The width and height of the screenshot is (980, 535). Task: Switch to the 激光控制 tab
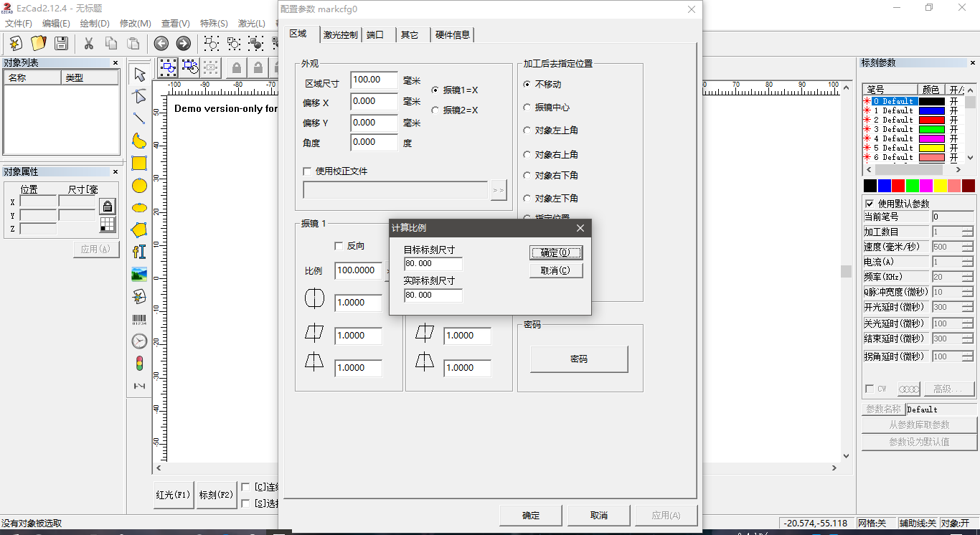tap(340, 34)
